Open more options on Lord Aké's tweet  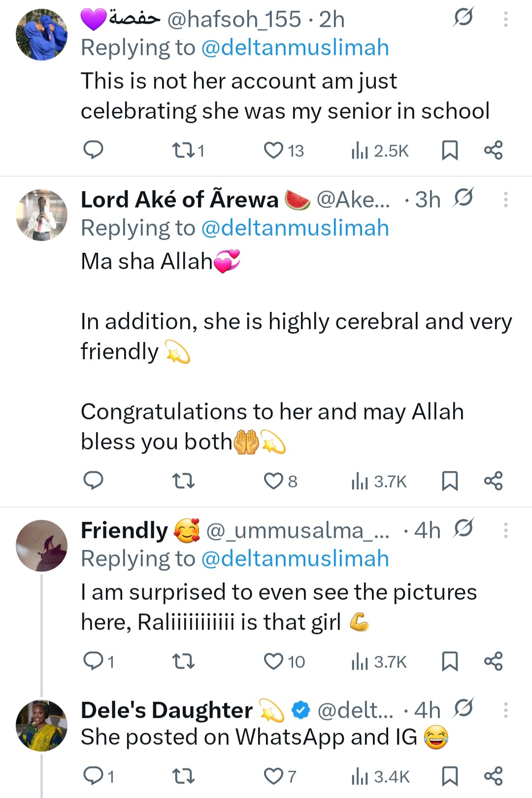click(x=505, y=200)
